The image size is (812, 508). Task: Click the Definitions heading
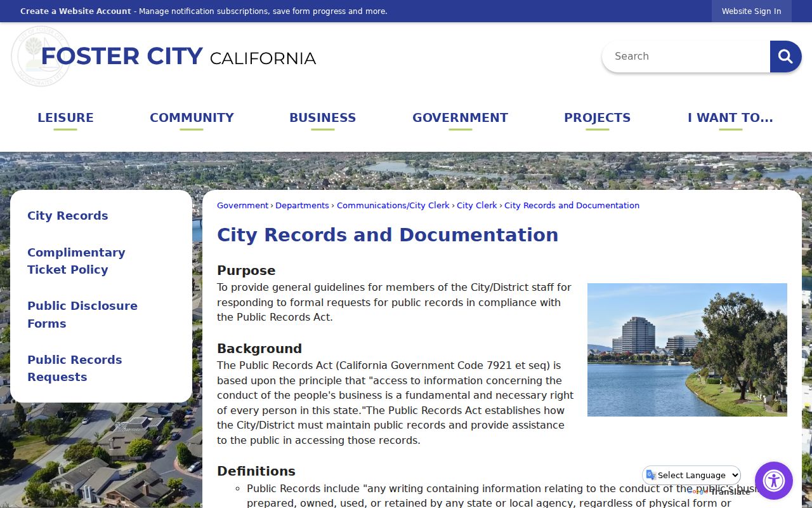(x=256, y=471)
